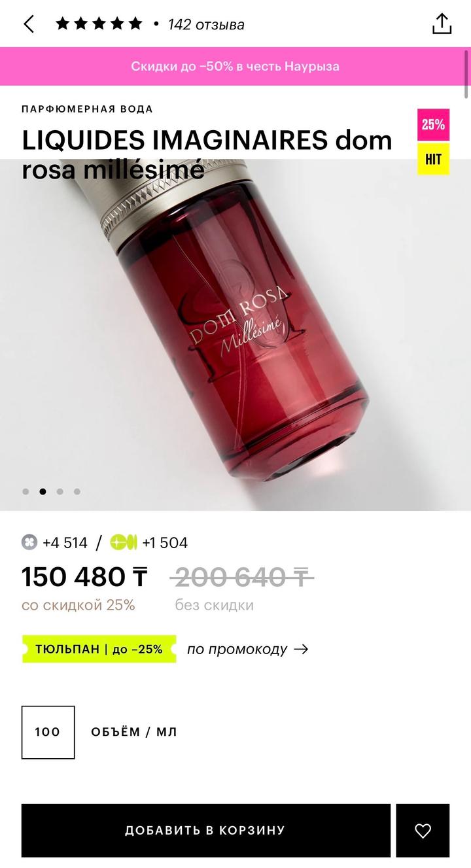
Task: Open the 142 отзыва reviews link
Action: point(206,25)
